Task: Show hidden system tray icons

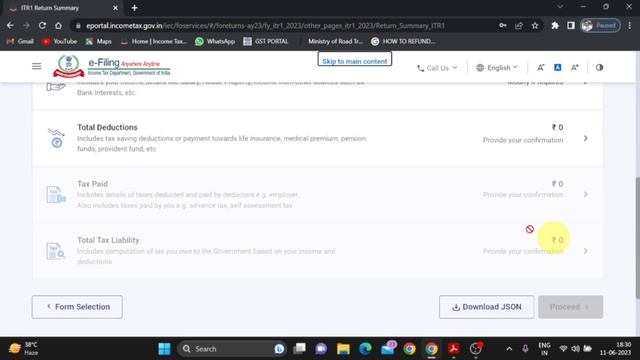Action: [x=509, y=349]
